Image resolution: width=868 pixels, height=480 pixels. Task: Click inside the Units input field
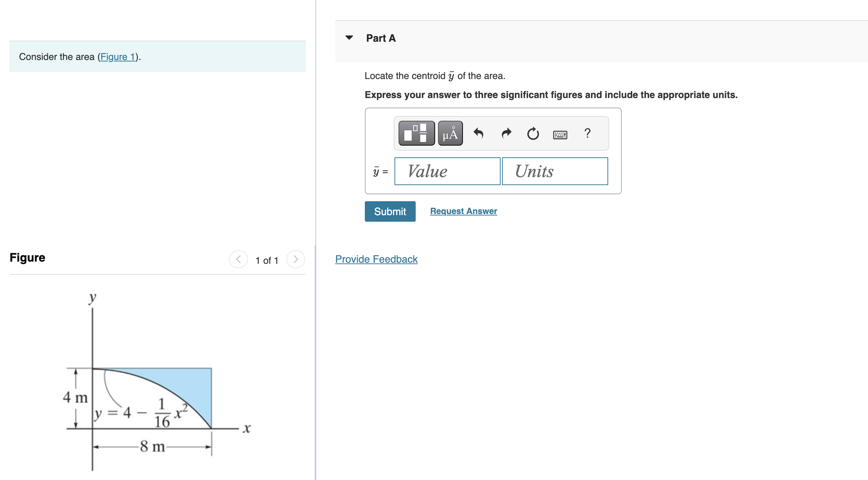[x=555, y=171]
